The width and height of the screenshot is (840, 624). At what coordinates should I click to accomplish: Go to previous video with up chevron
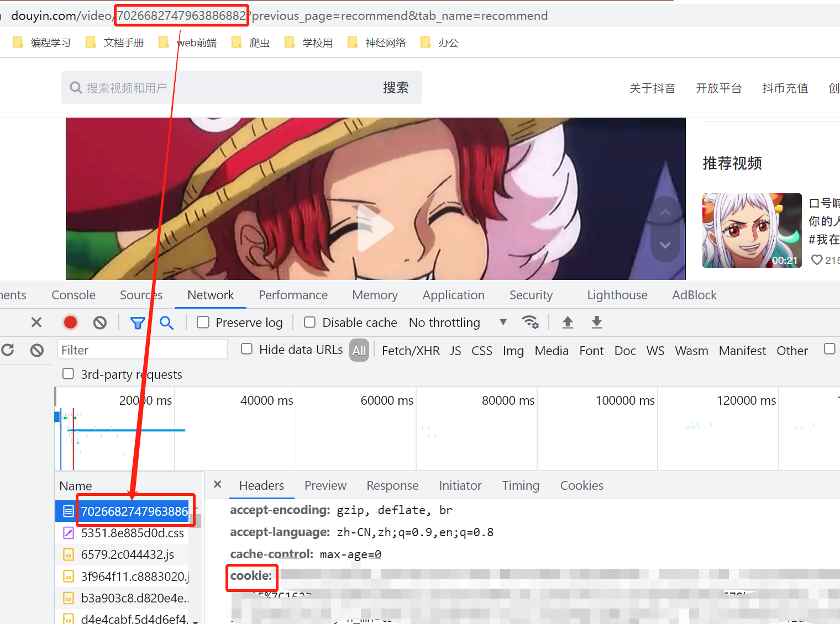pos(665,213)
